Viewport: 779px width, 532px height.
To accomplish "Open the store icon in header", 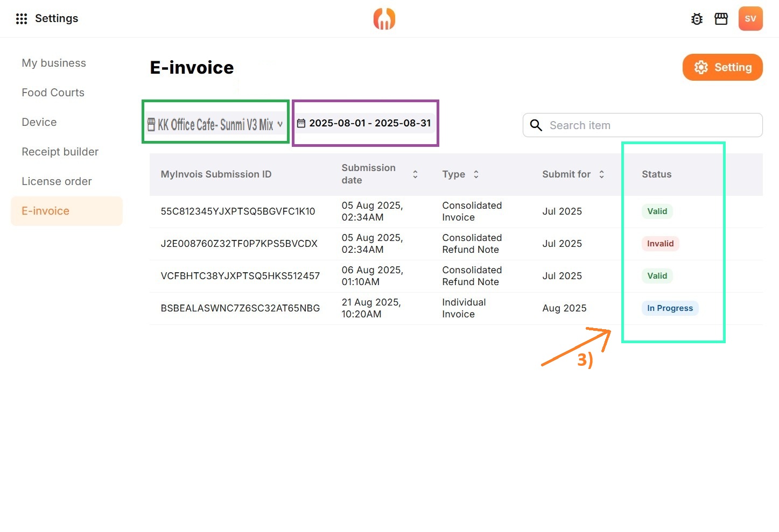I will (x=721, y=19).
